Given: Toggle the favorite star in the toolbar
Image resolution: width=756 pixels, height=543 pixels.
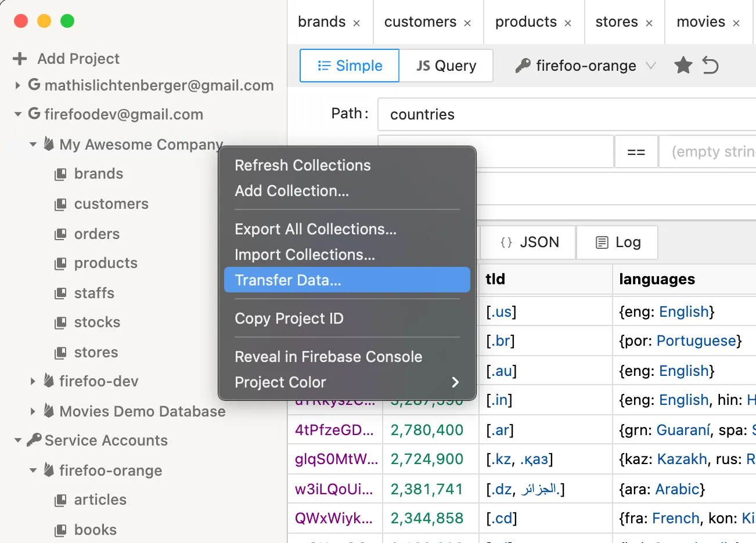Looking at the screenshot, I should click(683, 65).
